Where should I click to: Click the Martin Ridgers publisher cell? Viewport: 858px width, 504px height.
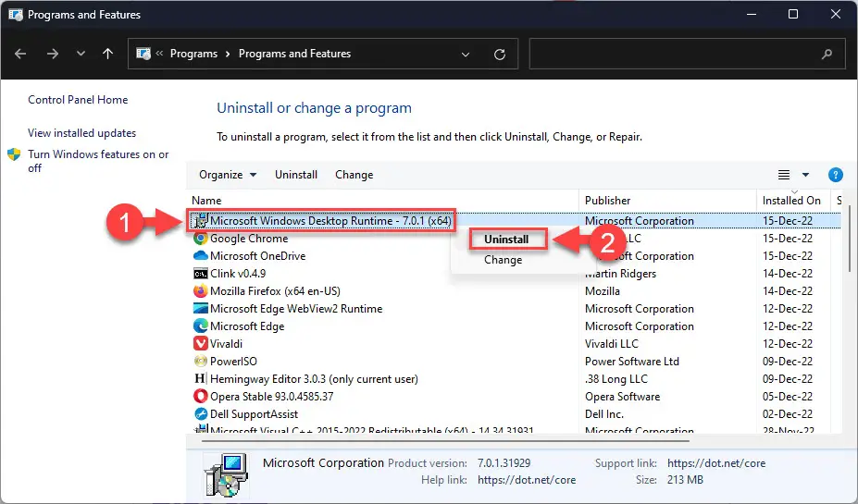tap(620, 274)
